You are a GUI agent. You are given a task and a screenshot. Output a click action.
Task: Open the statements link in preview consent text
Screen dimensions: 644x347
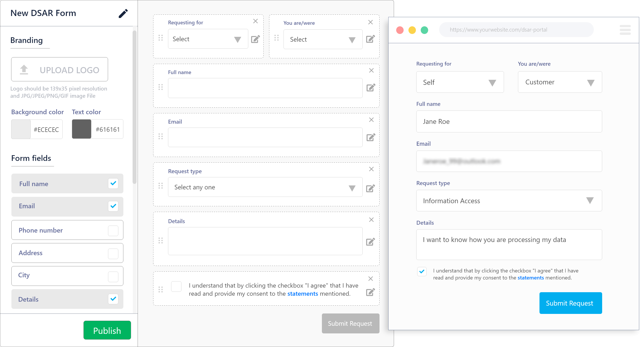530,278
